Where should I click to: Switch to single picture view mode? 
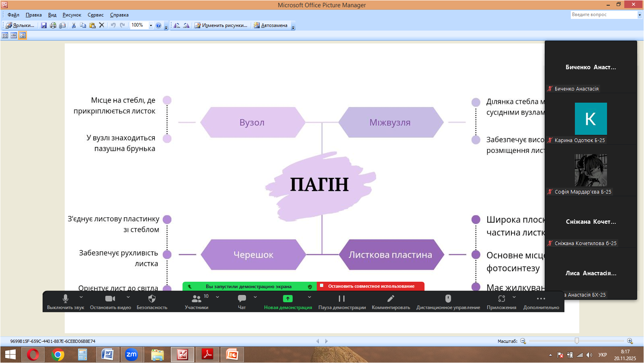coord(23,35)
